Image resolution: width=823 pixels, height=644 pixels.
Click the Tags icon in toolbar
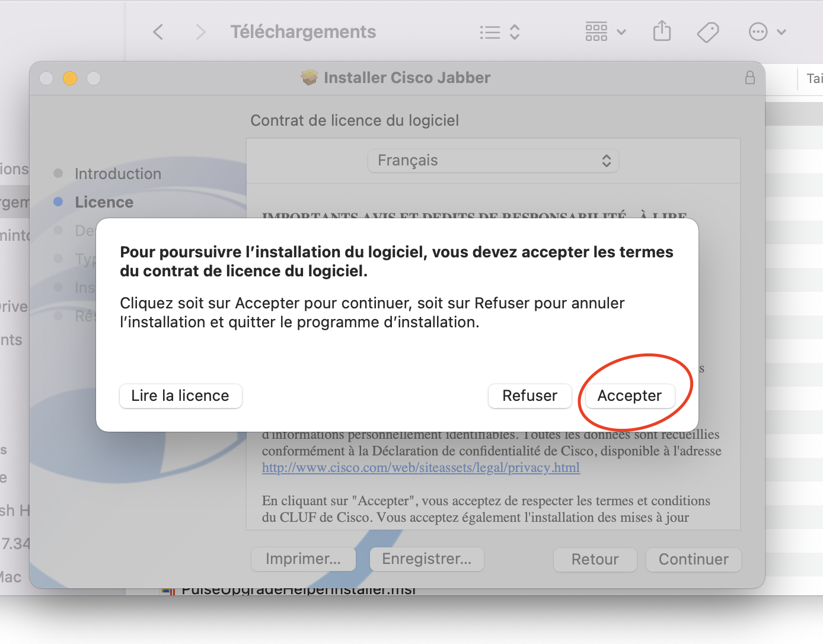click(707, 32)
